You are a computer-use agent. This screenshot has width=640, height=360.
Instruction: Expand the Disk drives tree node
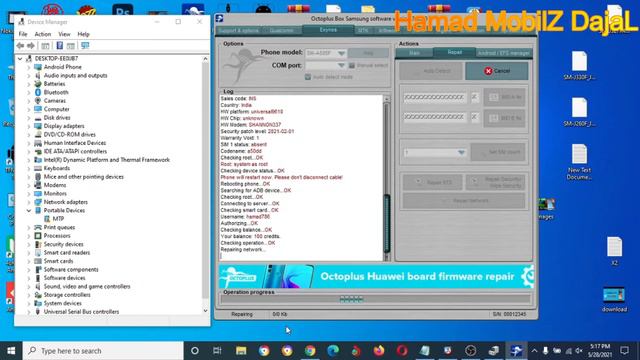coord(29,118)
